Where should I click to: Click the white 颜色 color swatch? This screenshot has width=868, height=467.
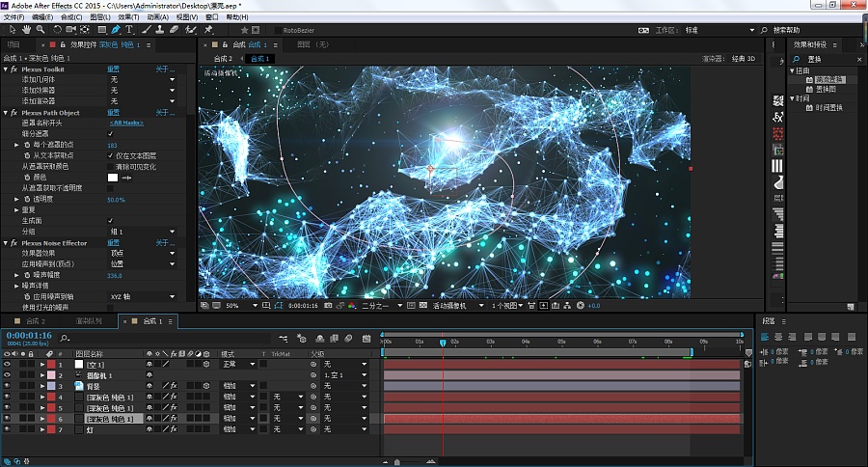click(x=113, y=178)
